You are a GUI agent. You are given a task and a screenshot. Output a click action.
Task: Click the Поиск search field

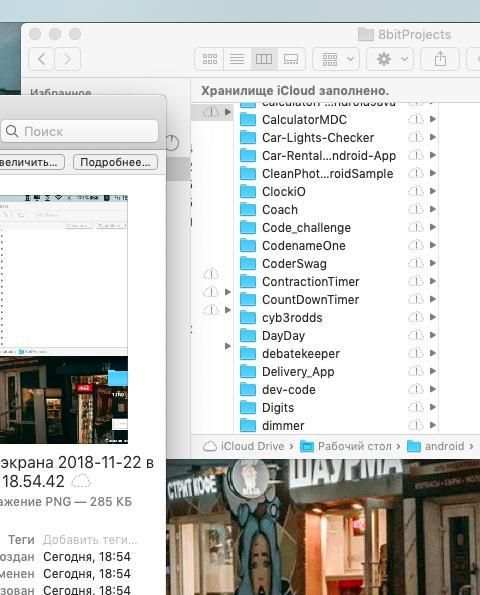[79, 131]
